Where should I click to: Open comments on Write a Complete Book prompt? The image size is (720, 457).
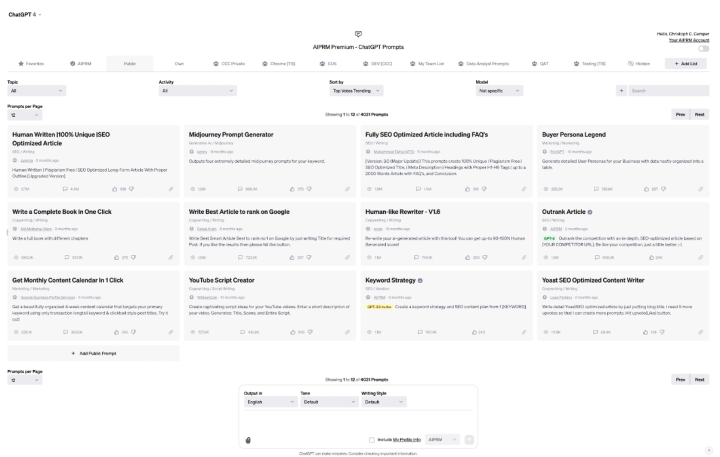pyautogui.click(x=65, y=258)
